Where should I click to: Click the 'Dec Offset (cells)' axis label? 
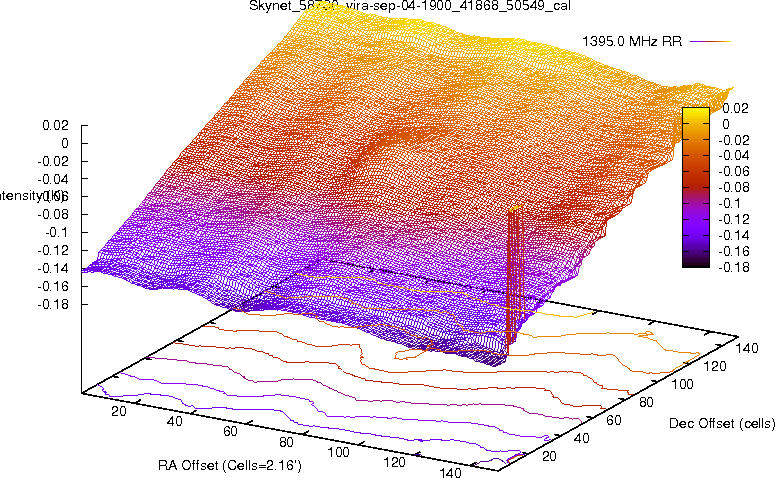pos(722,423)
